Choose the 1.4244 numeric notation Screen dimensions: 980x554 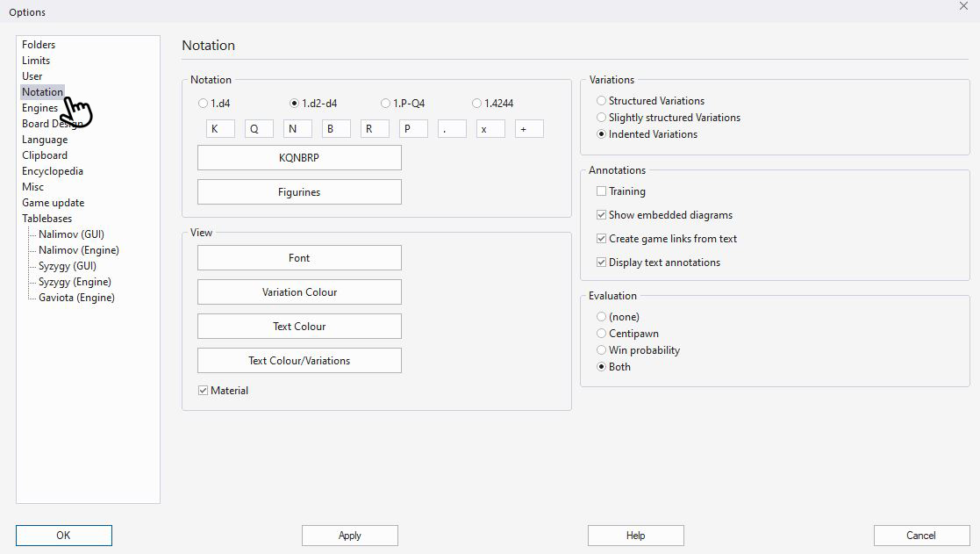(x=493, y=104)
